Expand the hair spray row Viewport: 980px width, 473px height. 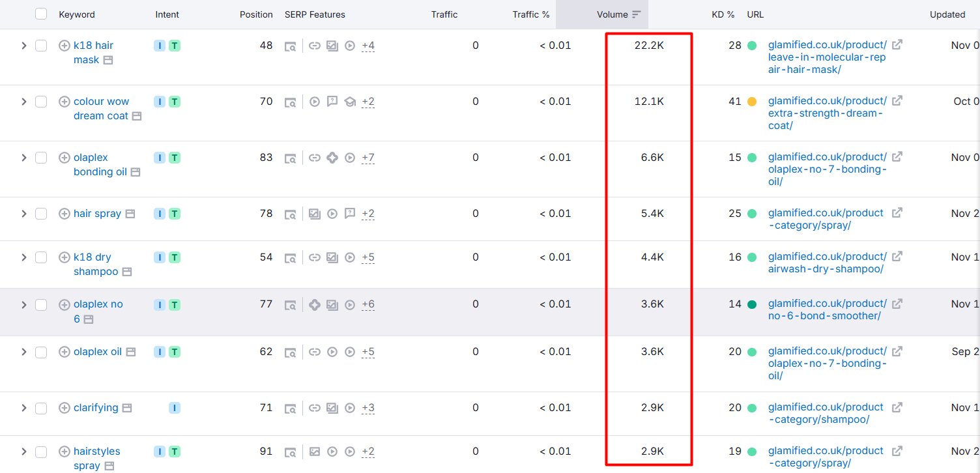tap(24, 214)
